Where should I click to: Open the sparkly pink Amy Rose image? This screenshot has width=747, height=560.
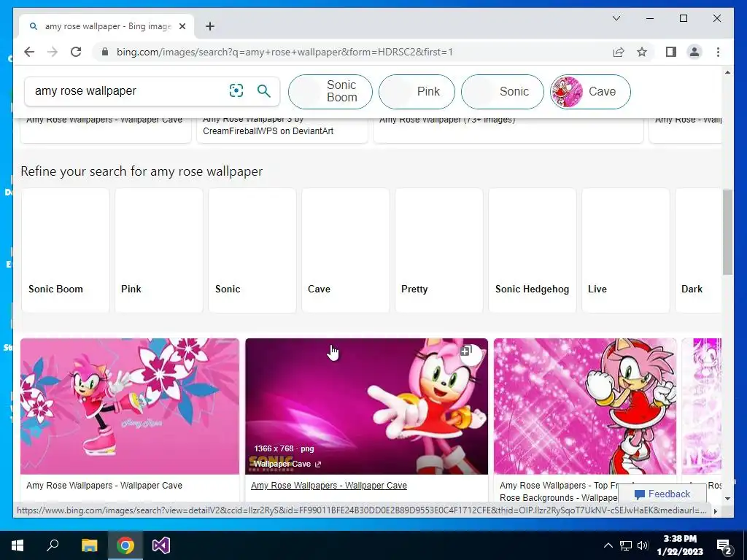tap(585, 406)
